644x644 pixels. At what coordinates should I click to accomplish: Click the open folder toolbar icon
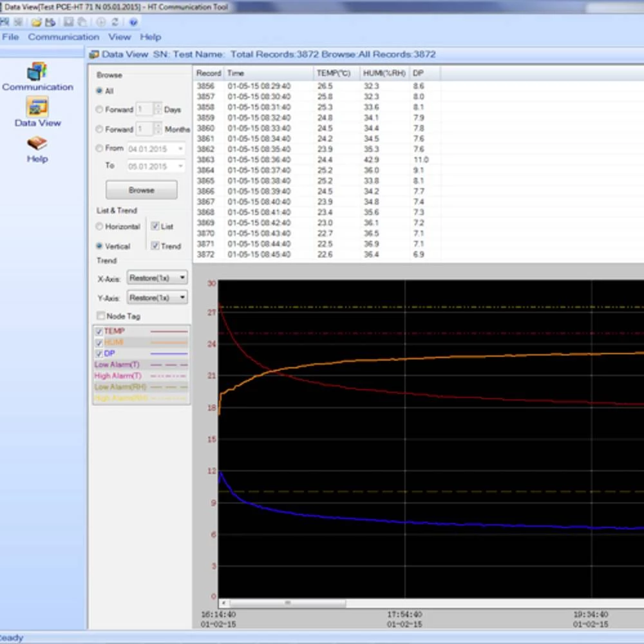[37, 22]
